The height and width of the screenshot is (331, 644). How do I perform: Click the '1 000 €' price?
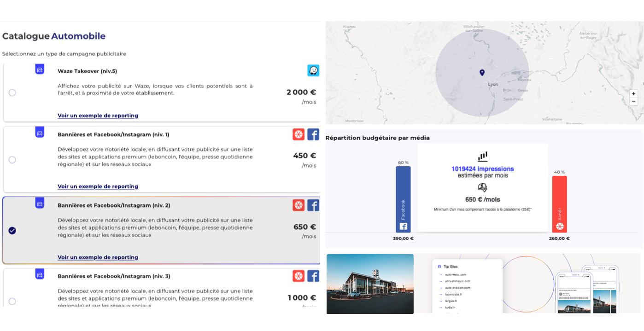[302, 297]
